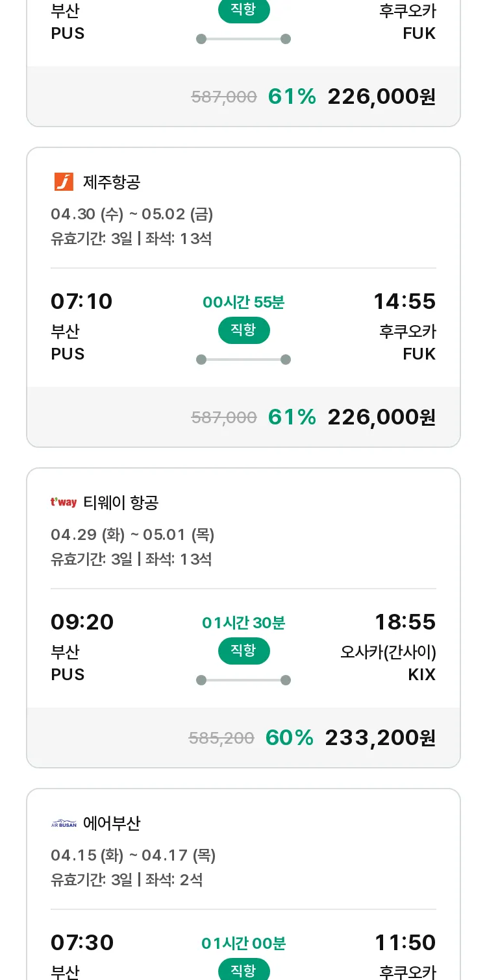Tap the 오사카(간사이) KIX destination

388,663
